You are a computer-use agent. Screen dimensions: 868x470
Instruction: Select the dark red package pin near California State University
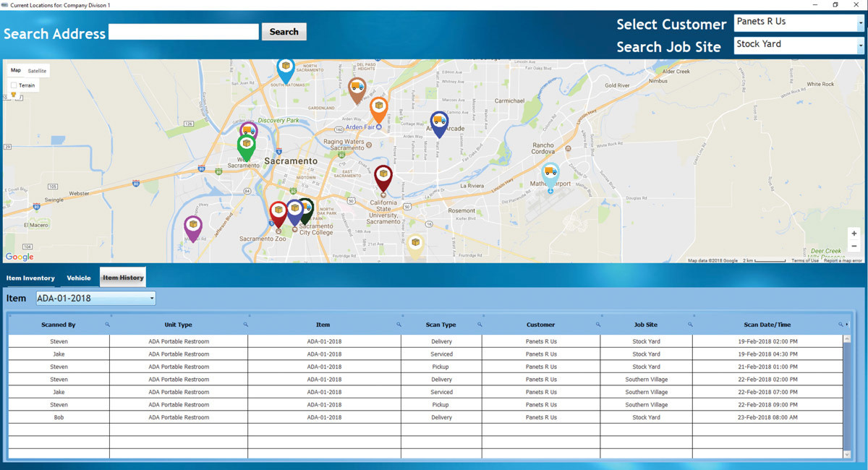(383, 176)
